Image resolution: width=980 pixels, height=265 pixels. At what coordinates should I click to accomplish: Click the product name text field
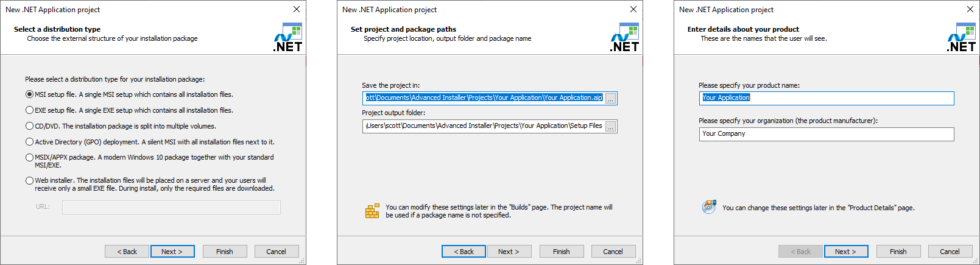coord(827,98)
